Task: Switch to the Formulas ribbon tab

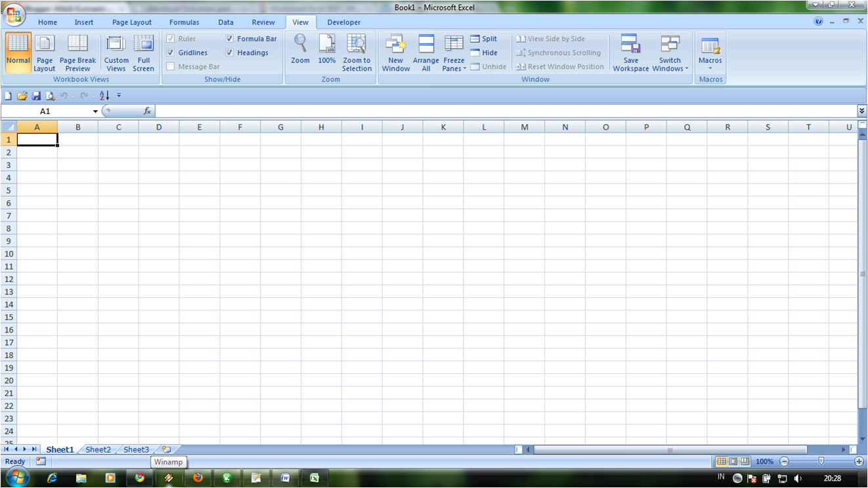Action: click(184, 22)
